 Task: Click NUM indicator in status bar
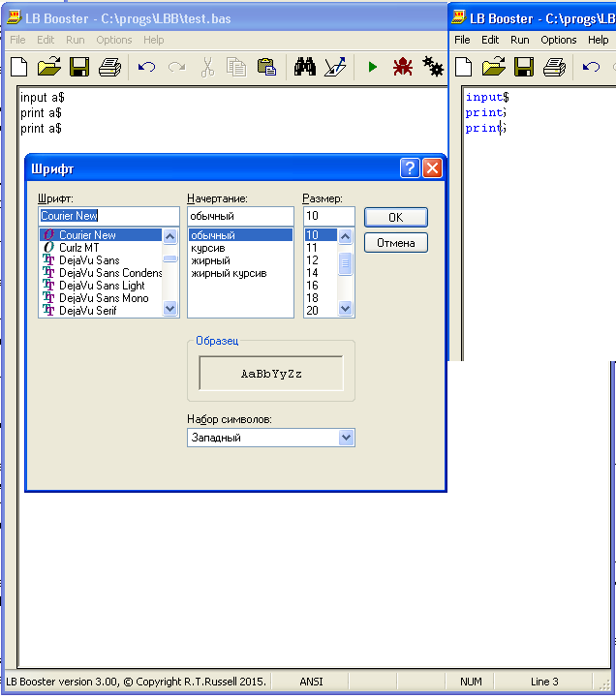point(471,682)
